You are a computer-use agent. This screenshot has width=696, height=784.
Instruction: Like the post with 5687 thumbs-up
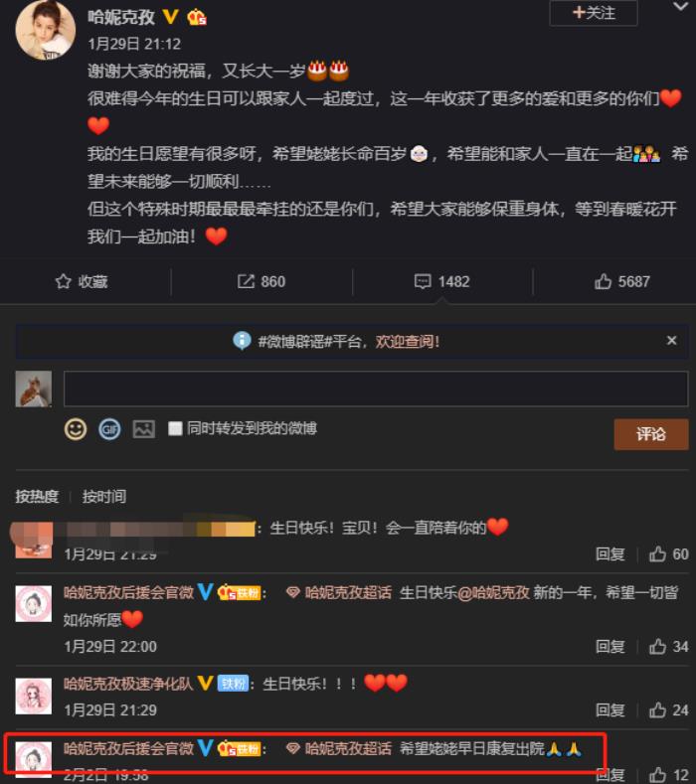pyautogui.click(x=603, y=281)
